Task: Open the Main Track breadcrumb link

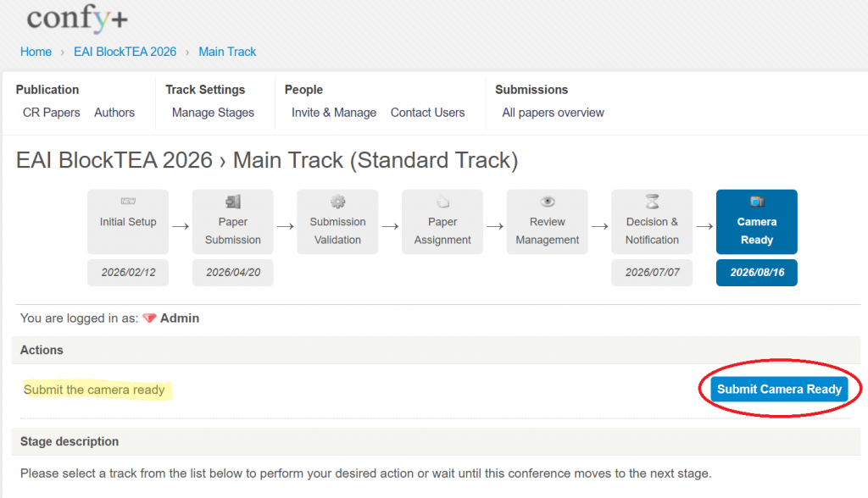Action: (227, 52)
